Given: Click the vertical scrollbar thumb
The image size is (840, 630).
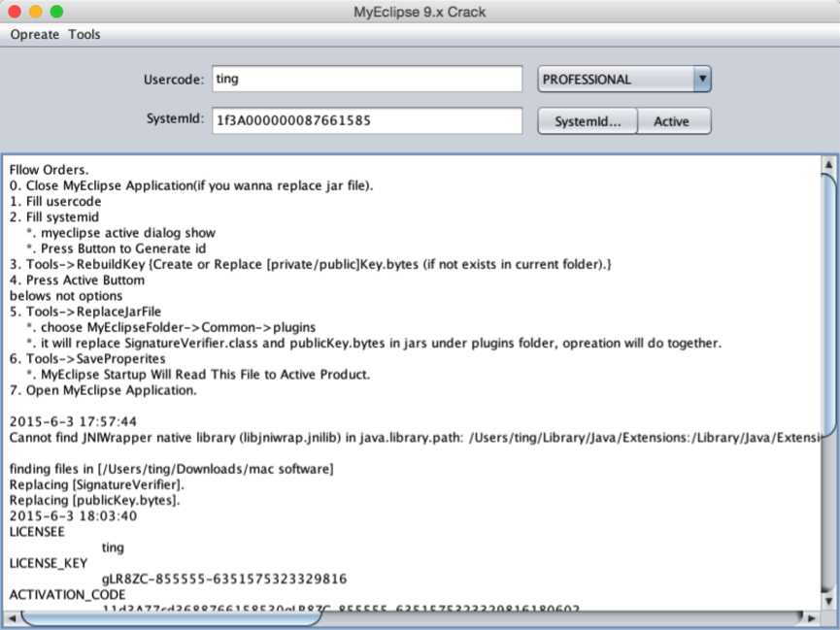Looking at the screenshot, I should [828, 304].
